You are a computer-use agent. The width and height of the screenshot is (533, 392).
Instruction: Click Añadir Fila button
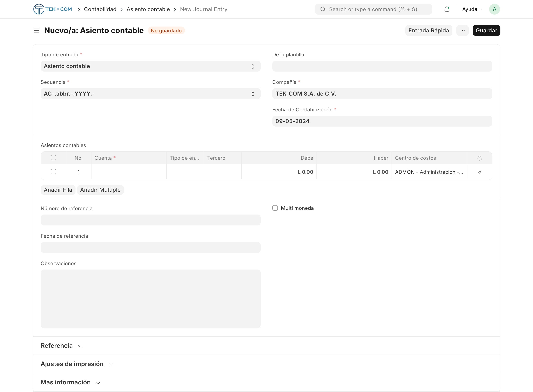(58, 190)
